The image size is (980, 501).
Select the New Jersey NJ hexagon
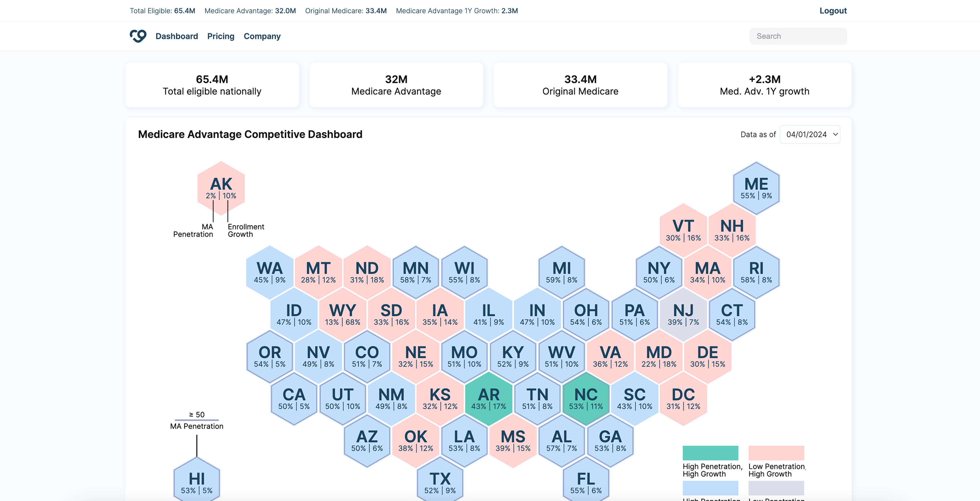(683, 315)
